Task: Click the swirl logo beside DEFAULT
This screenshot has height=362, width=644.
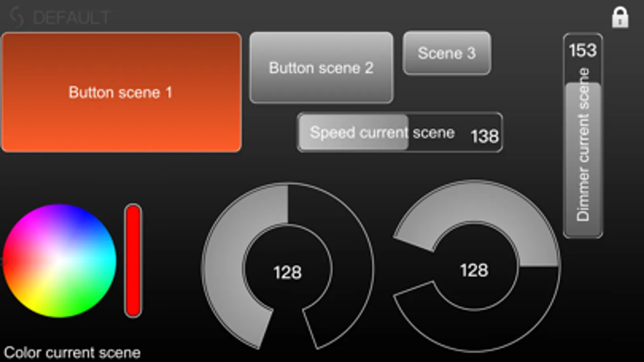Action: [17, 17]
